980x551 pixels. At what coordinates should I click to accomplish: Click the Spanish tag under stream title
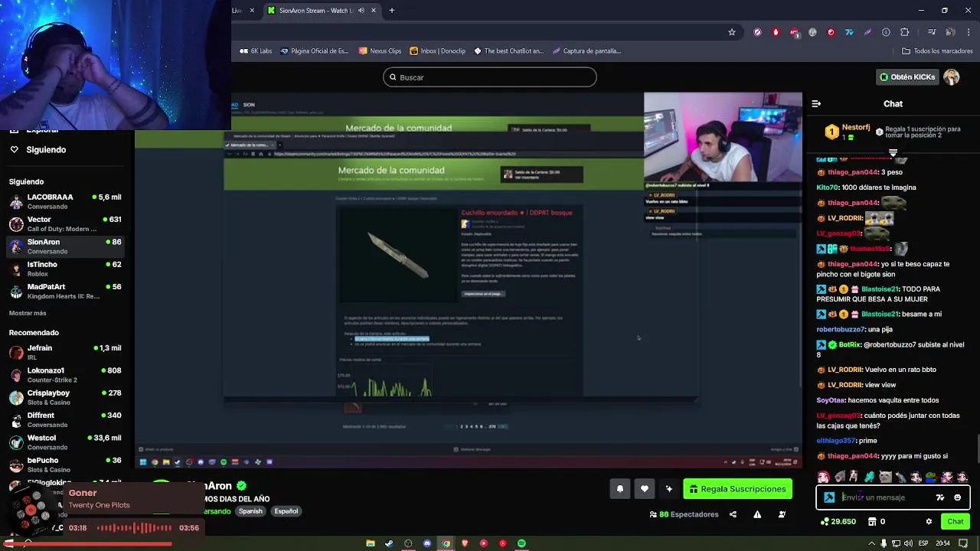[x=250, y=511]
